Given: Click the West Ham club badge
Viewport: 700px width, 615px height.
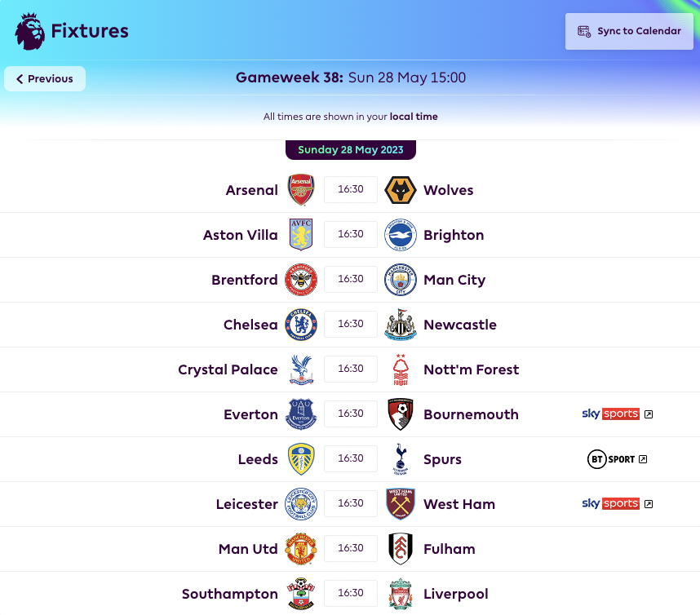Looking at the screenshot, I should point(401,504).
